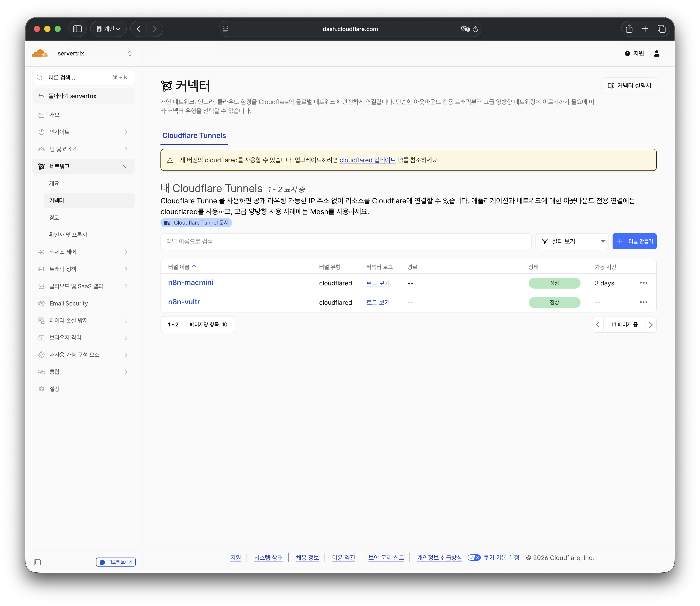Open the user account profile icon
Screen dimensions: 700x606
657,53
